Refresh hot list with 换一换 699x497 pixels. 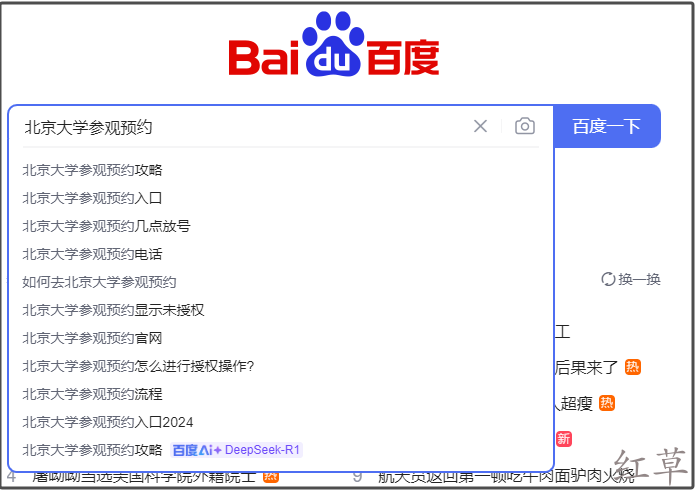[630, 279]
